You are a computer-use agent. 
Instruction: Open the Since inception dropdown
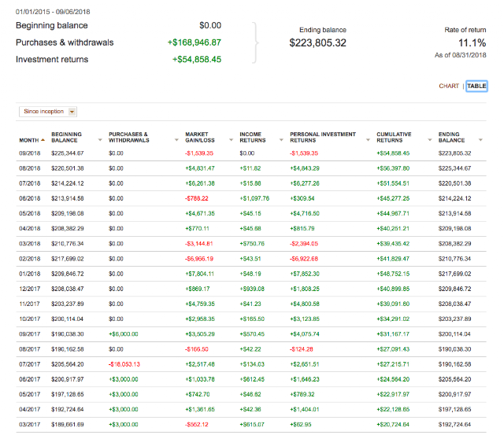[x=48, y=112]
